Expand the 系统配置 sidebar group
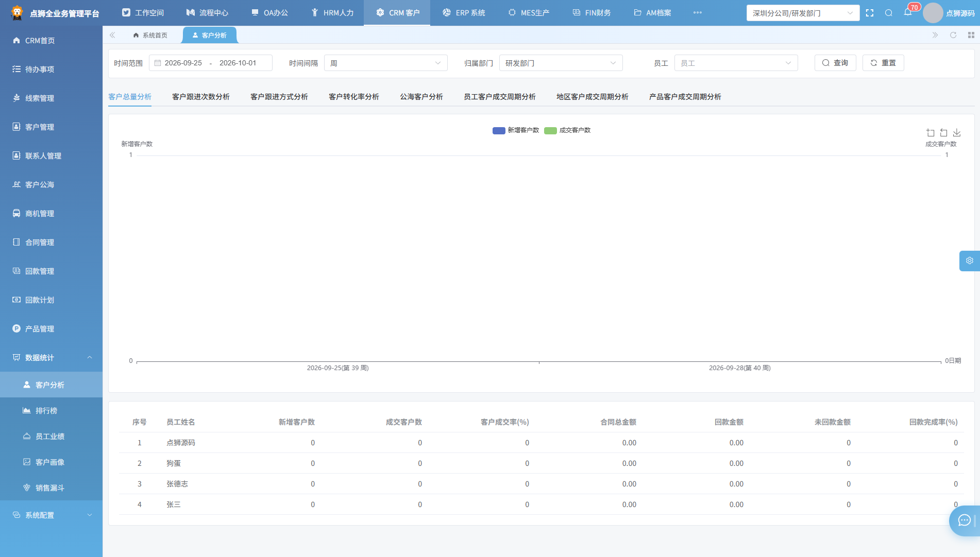Image resolution: width=980 pixels, height=557 pixels. click(52, 515)
